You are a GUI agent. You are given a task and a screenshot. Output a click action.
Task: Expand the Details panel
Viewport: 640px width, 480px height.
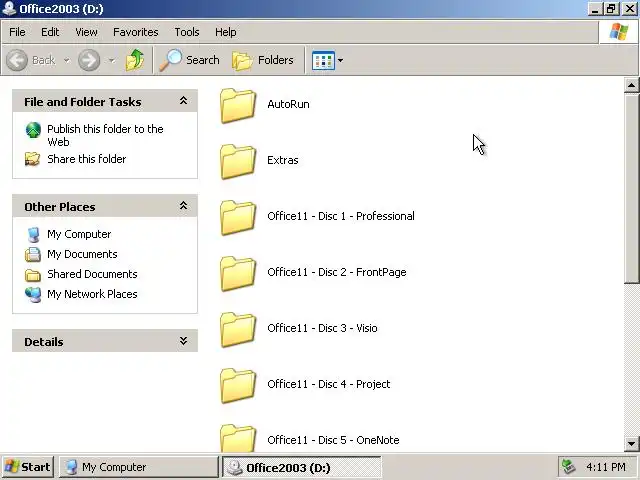183,341
